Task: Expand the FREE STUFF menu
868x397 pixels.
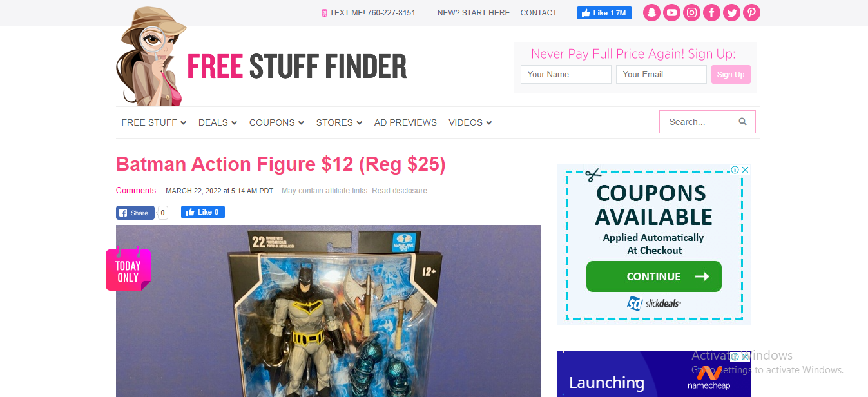Action: tap(154, 122)
